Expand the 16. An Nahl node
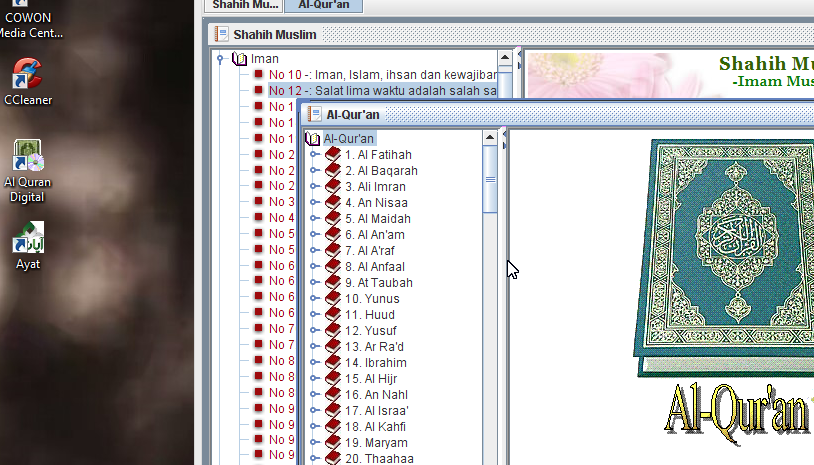 click(x=315, y=395)
